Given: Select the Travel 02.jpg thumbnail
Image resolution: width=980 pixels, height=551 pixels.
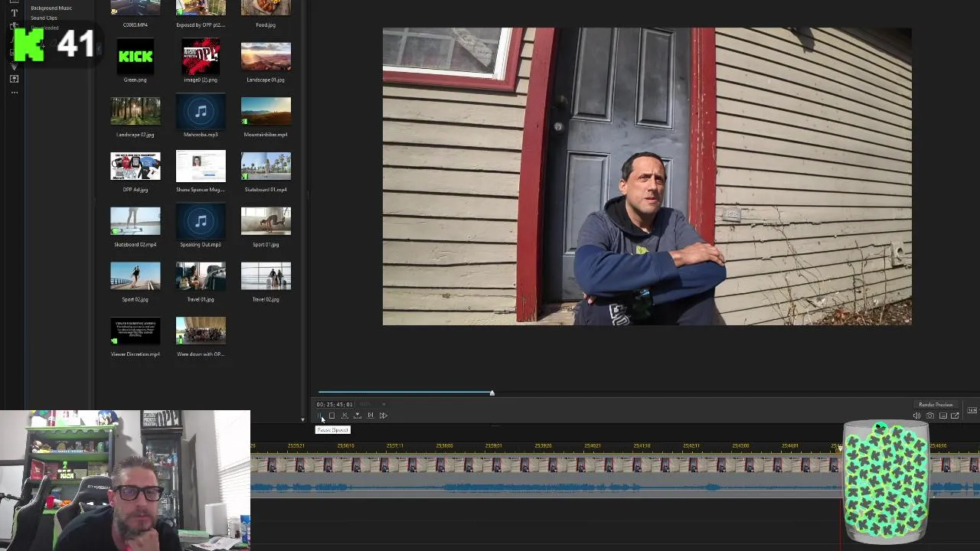Looking at the screenshot, I should pyautogui.click(x=266, y=277).
